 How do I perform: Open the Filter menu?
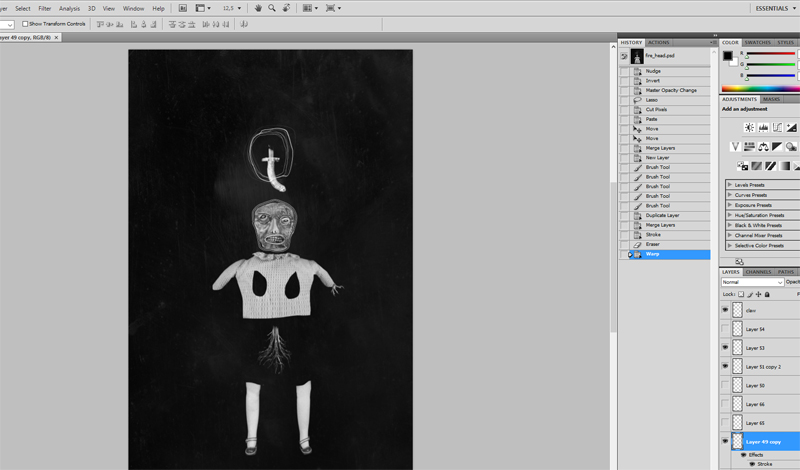pyautogui.click(x=45, y=8)
